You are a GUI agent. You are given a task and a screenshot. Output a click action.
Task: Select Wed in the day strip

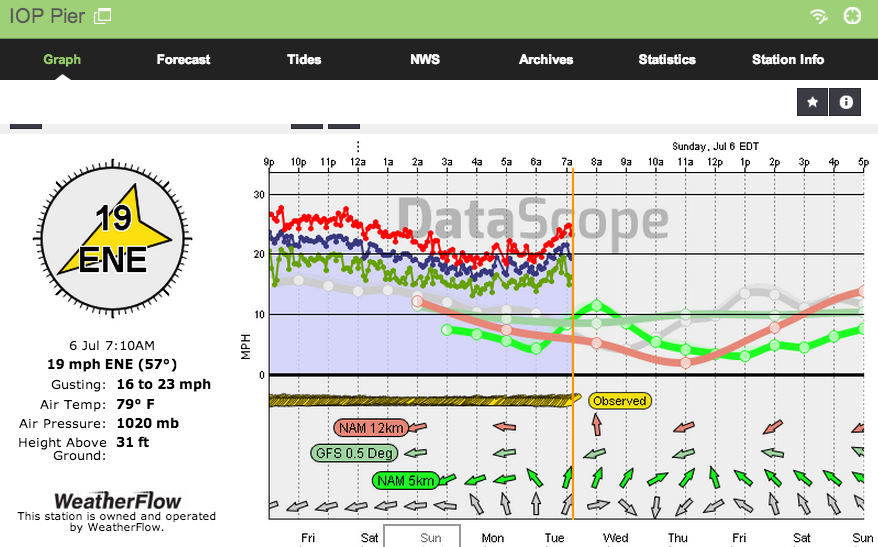point(615,538)
